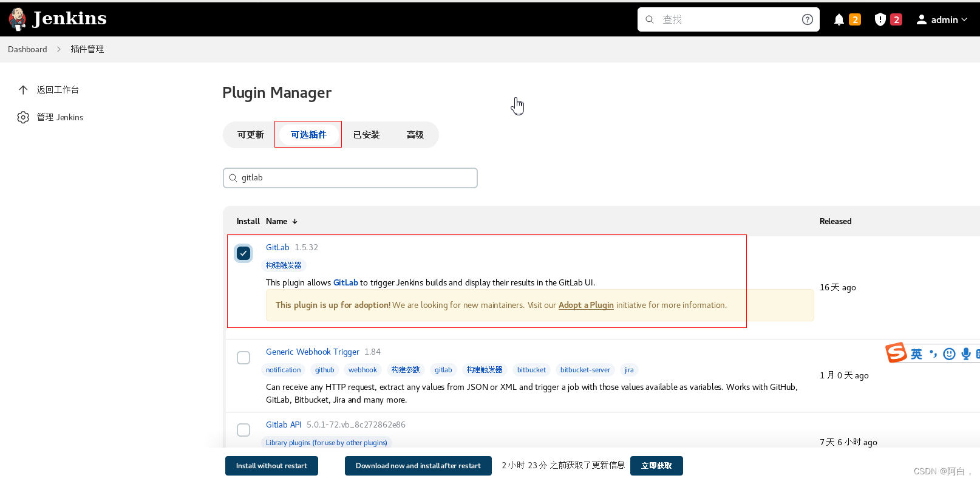980x481 pixels.
Task: Click the 1 月 0 天 ago release date
Action: pyautogui.click(x=844, y=375)
